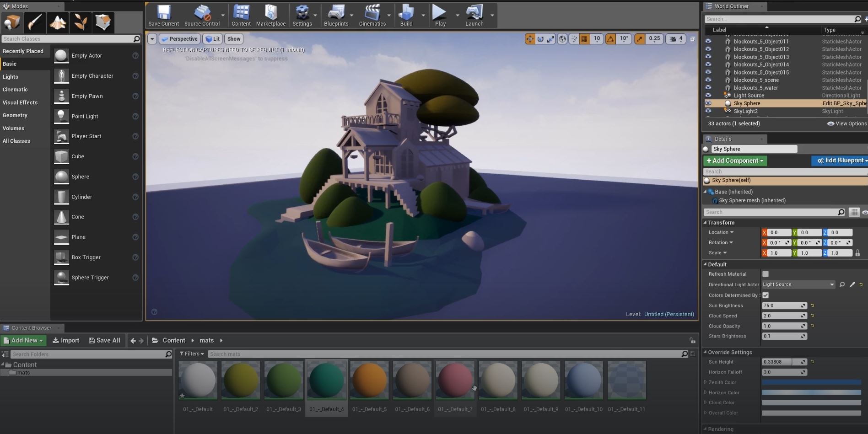Toggle scale snapping in viewport
Screen dimensions: 868x434
(x=640, y=39)
